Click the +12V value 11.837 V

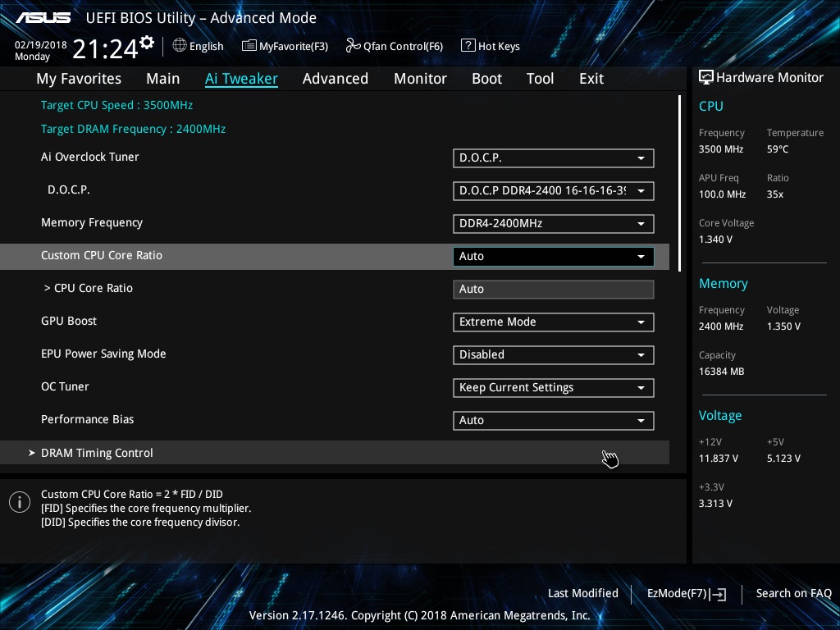(719, 459)
